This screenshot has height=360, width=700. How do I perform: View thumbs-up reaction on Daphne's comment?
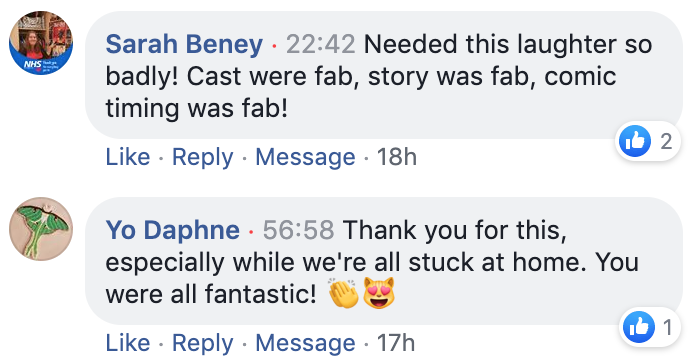coord(639,327)
